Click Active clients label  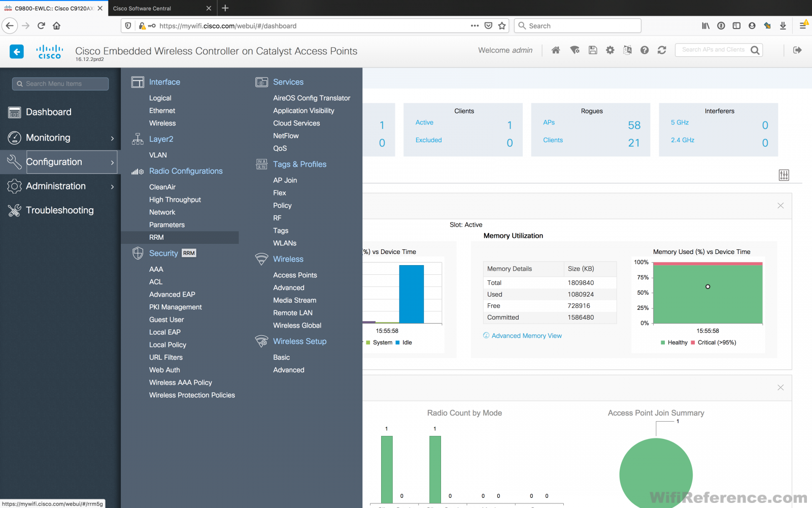pyautogui.click(x=424, y=122)
